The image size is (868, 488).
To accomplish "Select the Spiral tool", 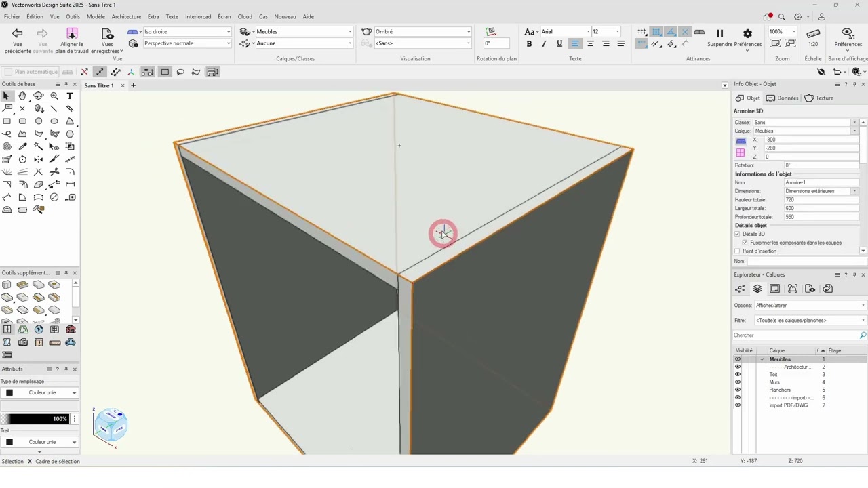I will [7, 146].
